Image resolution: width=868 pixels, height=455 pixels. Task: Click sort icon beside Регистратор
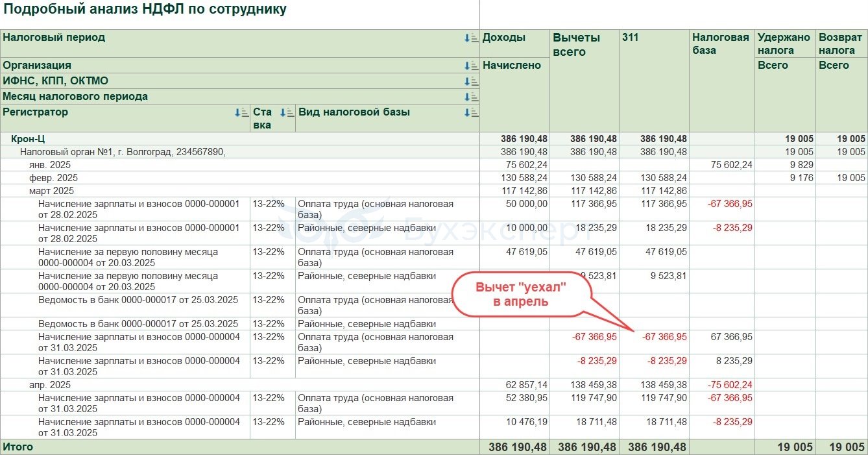(242, 112)
